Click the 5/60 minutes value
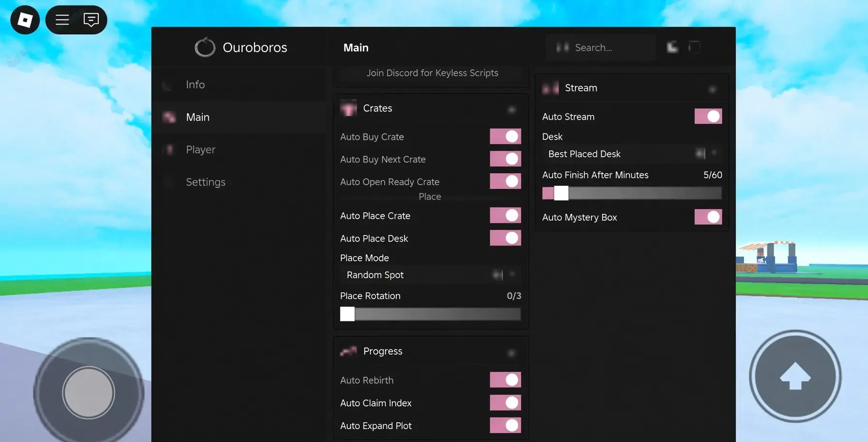Viewport: 868px width, 442px height. point(713,175)
